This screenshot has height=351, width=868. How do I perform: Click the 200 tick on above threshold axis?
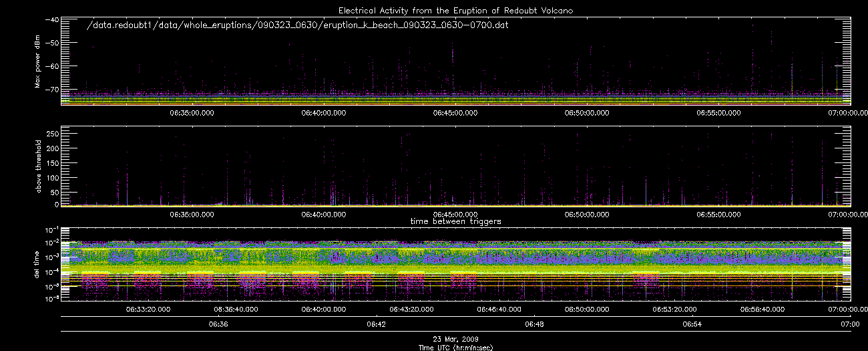51,148
